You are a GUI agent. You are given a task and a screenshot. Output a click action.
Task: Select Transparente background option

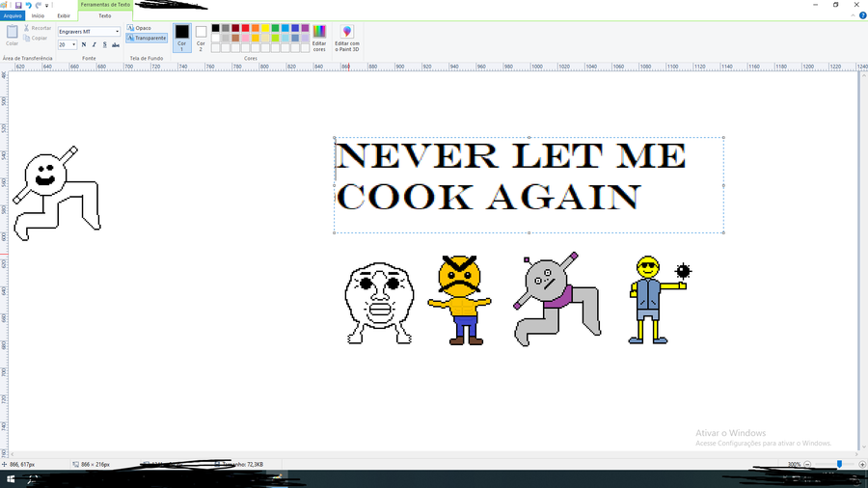click(147, 38)
